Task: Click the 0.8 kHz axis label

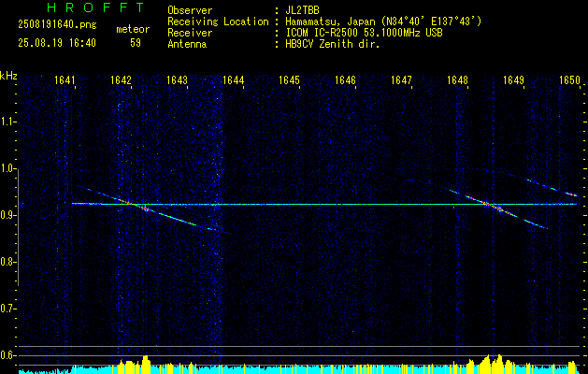Action: click(7, 262)
